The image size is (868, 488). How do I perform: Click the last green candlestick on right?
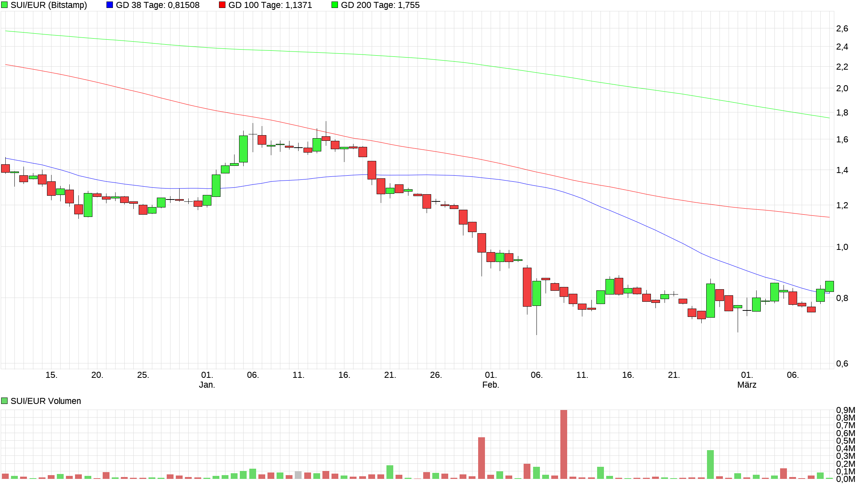(x=829, y=286)
